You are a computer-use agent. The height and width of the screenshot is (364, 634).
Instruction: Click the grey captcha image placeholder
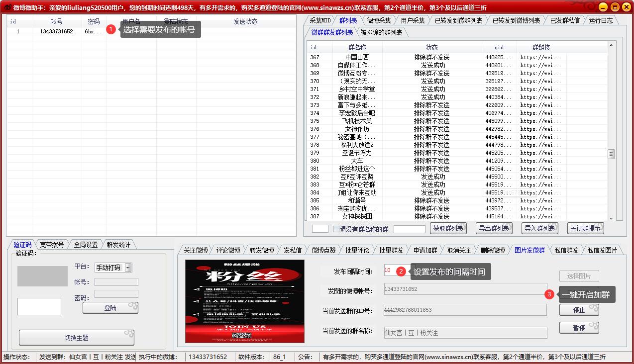pos(42,276)
